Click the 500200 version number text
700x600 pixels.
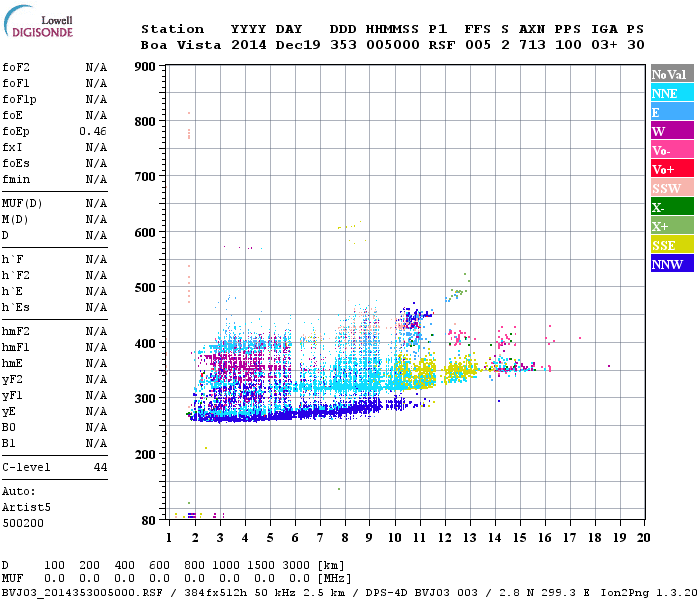23,523
